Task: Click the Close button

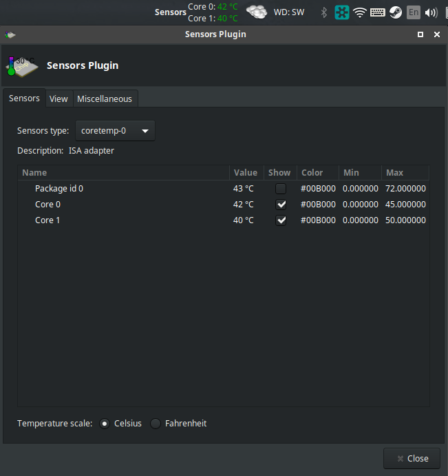Action: tap(412, 458)
